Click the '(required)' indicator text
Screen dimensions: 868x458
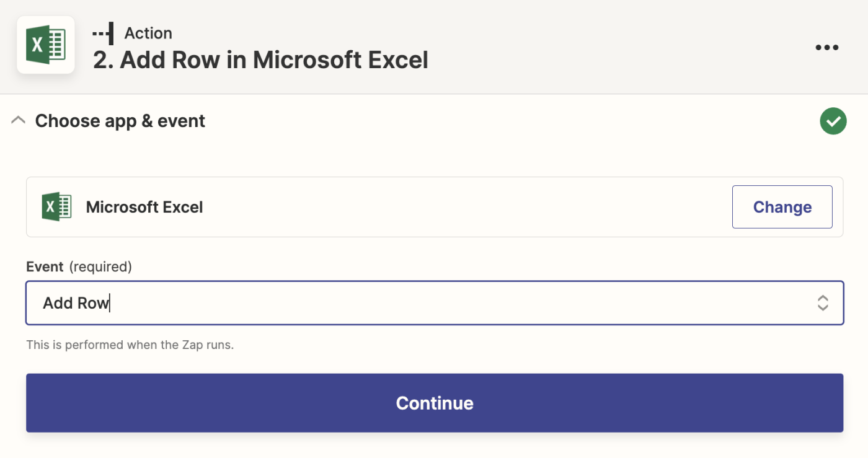100,266
